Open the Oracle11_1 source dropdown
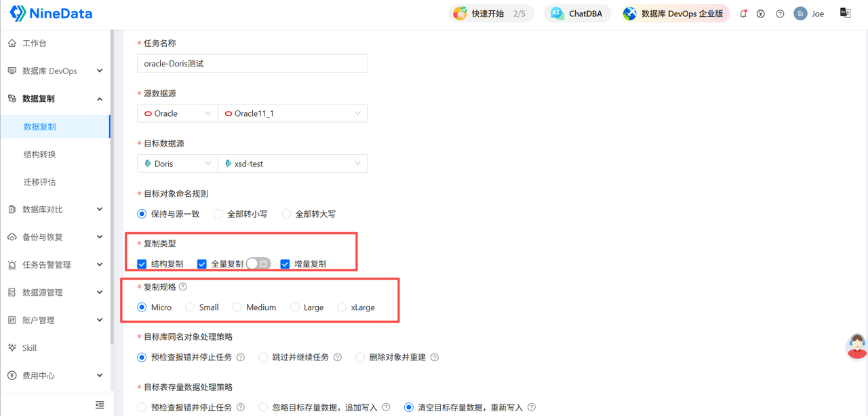 pos(293,113)
